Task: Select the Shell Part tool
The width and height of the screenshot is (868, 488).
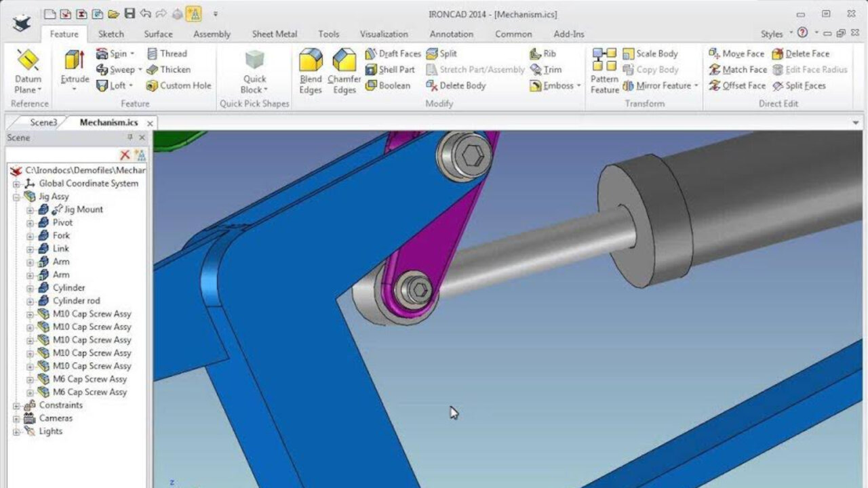Action: coord(390,69)
